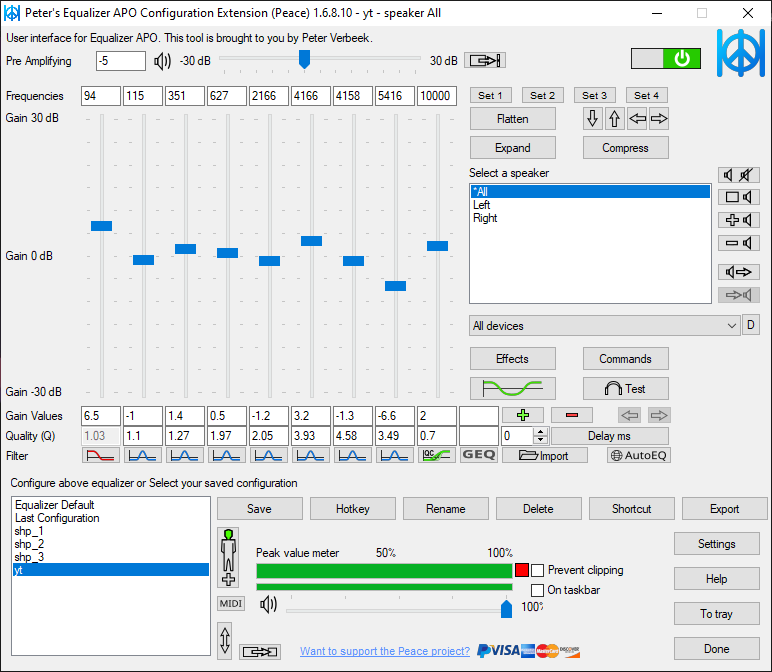Image resolution: width=772 pixels, height=672 pixels.
Task: Click the Pre Amplifying slider handle
Action: (304, 59)
